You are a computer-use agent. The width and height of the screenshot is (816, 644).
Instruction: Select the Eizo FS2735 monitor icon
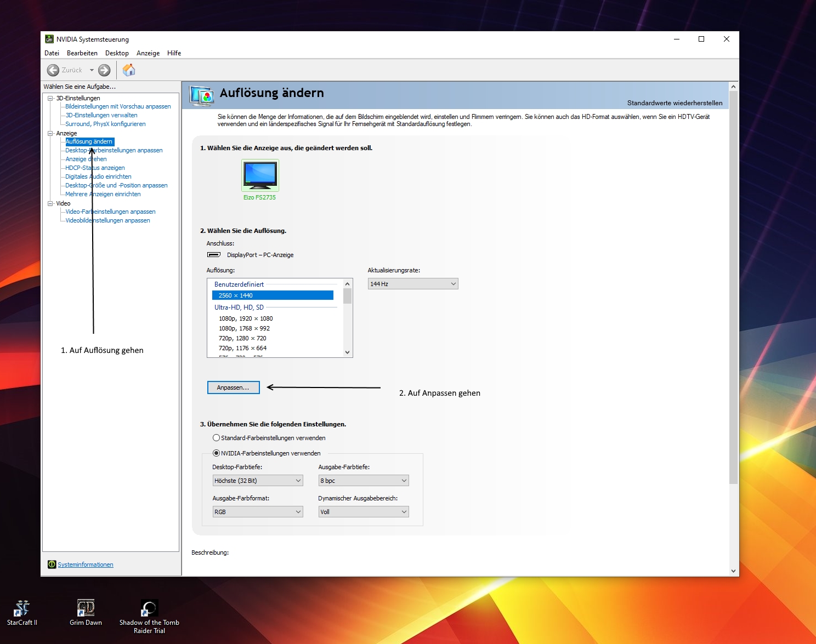tap(260, 175)
